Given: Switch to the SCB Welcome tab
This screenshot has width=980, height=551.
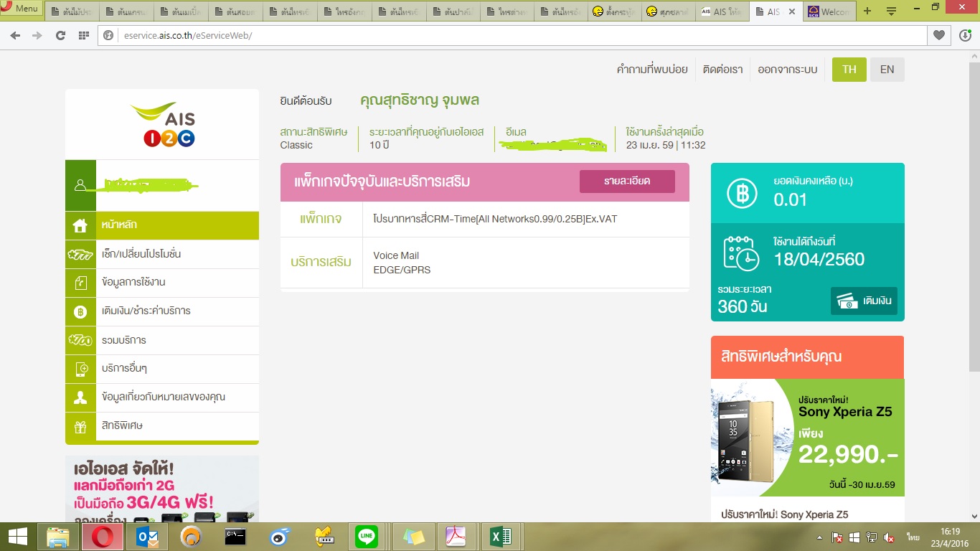Looking at the screenshot, I should tap(829, 12).
